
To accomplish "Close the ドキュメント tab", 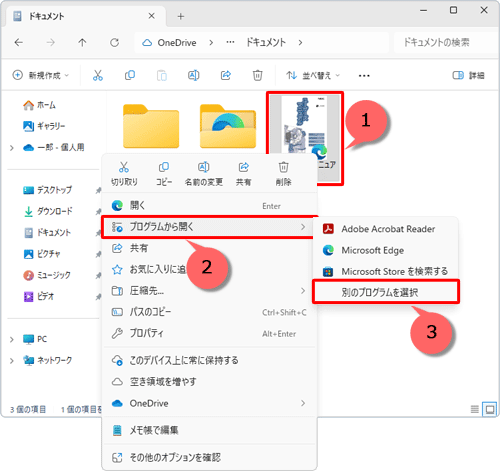I will 151,16.
